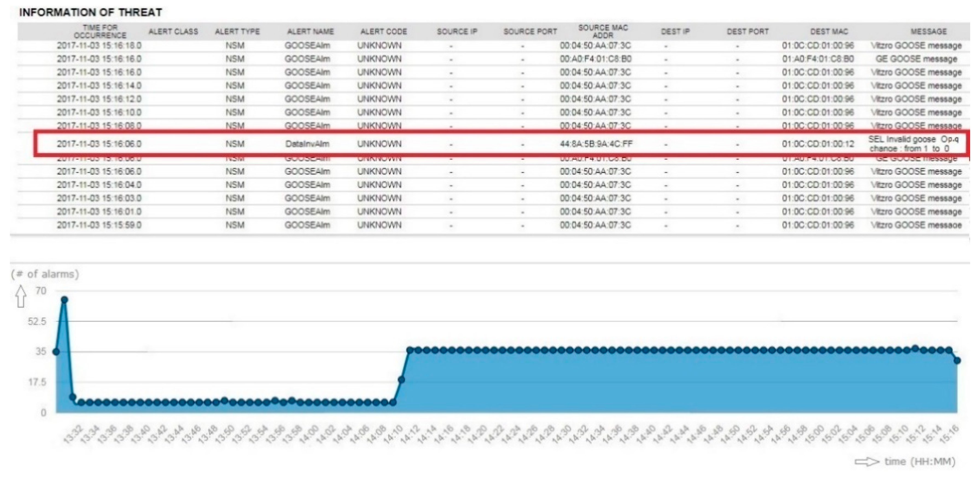Click the up arrow icon on alarms axis
This screenshot has height=482, width=980.
pyautogui.click(x=21, y=296)
